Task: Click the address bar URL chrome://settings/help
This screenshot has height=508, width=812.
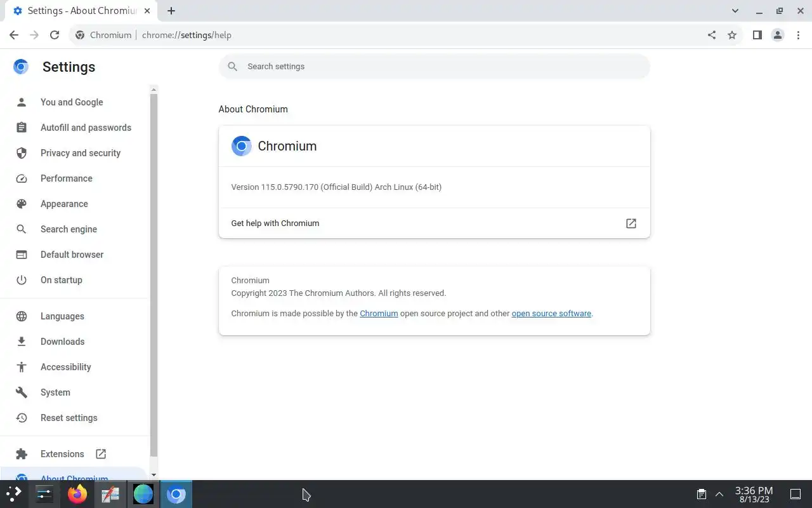Action: click(187, 35)
